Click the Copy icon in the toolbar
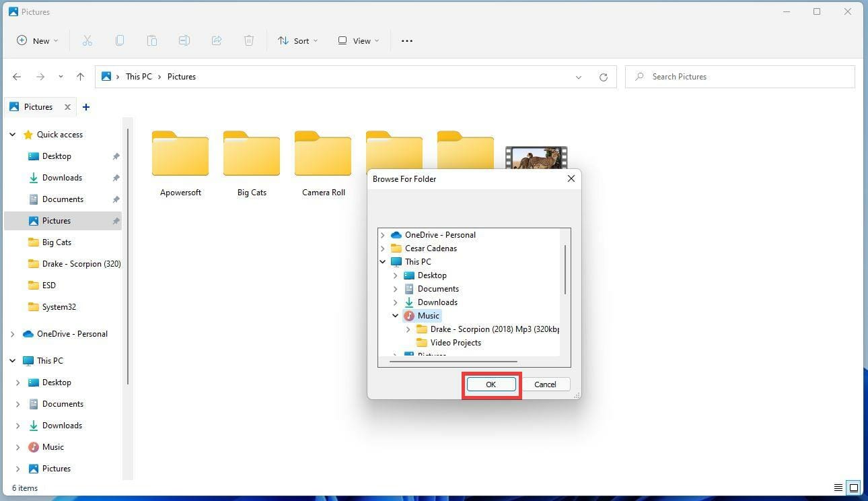This screenshot has width=868, height=501. click(x=120, y=40)
